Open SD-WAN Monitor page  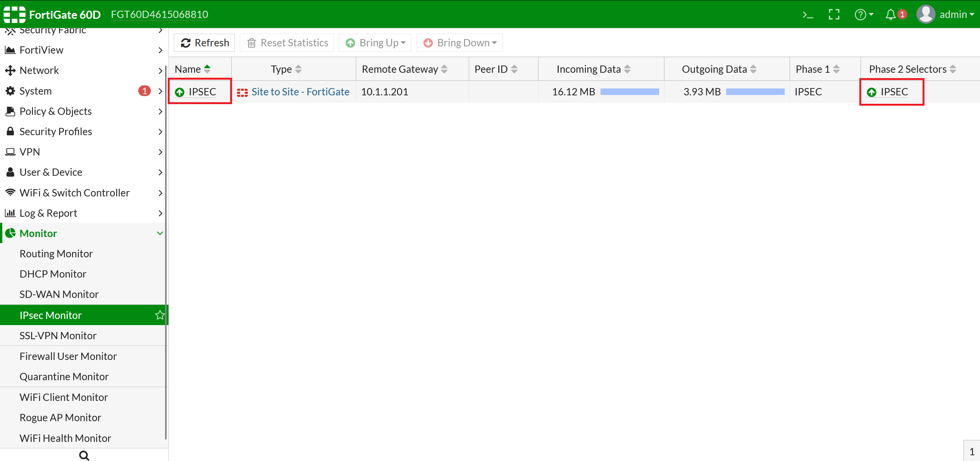tap(59, 294)
